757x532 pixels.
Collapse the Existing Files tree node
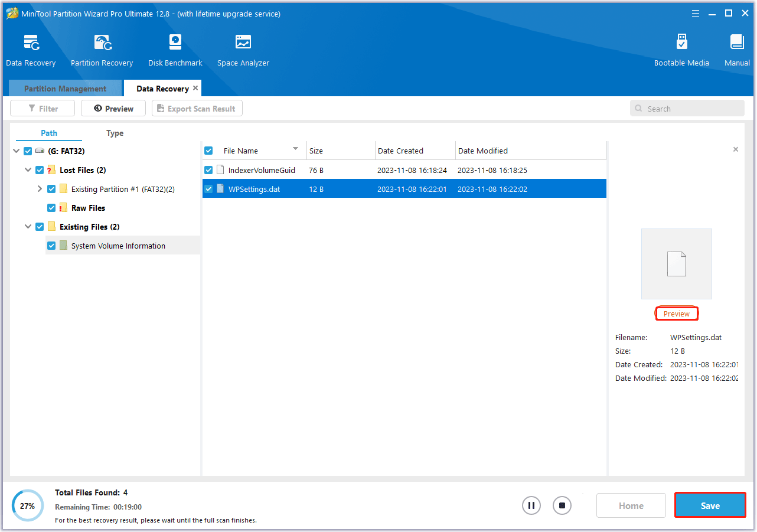click(28, 227)
